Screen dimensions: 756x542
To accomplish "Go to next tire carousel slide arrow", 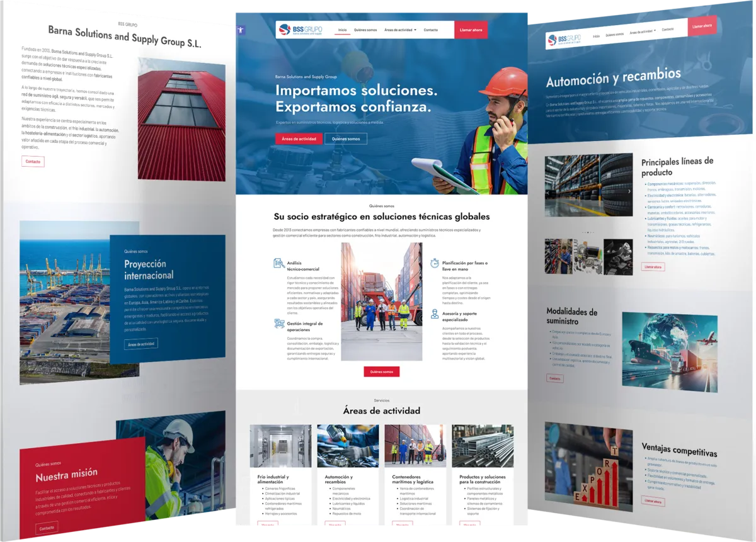I will [629, 191].
